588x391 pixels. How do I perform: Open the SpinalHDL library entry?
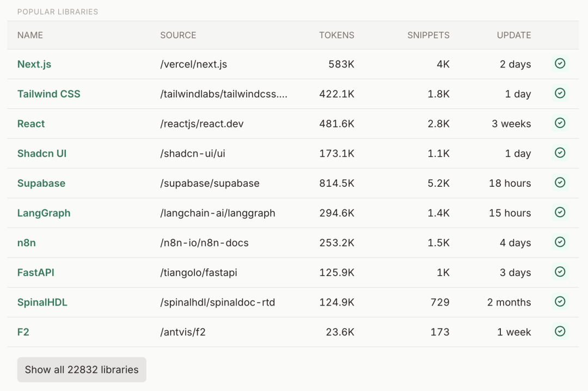point(42,302)
